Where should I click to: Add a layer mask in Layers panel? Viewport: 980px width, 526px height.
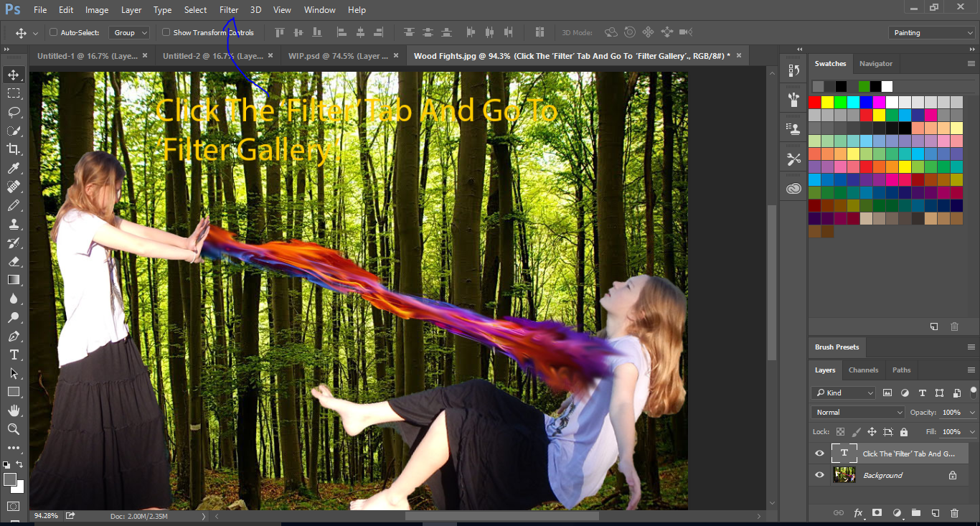tap(877, 513)
